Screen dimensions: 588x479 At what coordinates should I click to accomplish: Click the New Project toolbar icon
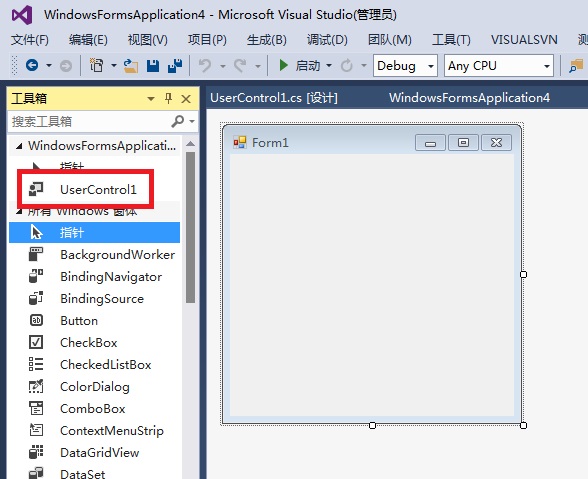pyautogui.click(x=96, y=66)
